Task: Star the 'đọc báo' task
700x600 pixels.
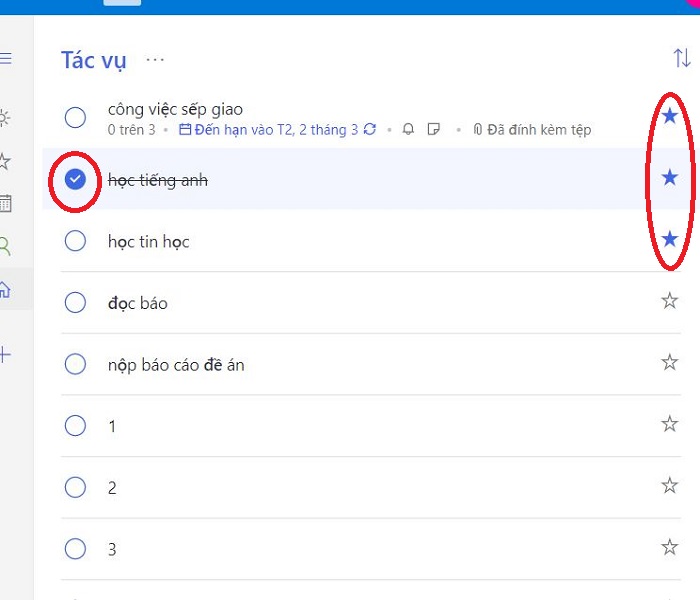Action: (670, 301)
